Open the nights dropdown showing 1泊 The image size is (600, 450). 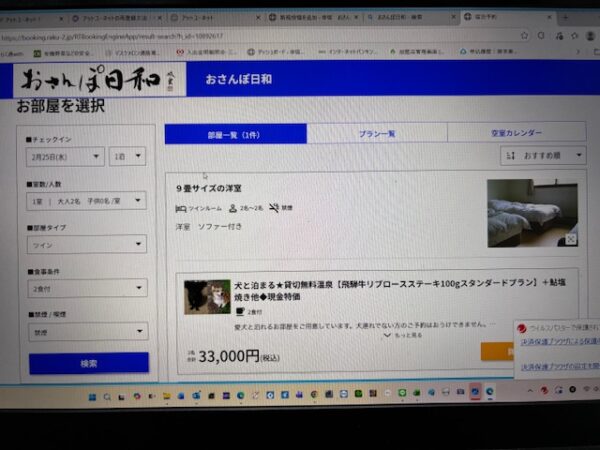pos(127,157)
